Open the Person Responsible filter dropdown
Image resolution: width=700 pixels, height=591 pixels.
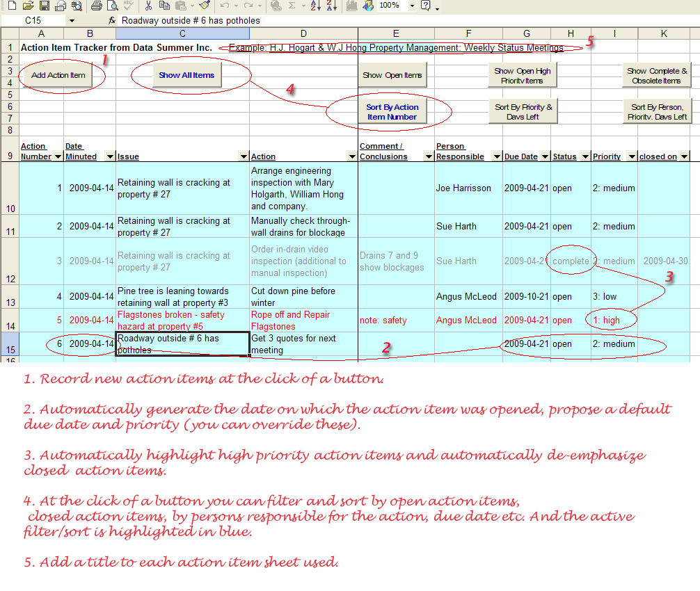[497, 156]
